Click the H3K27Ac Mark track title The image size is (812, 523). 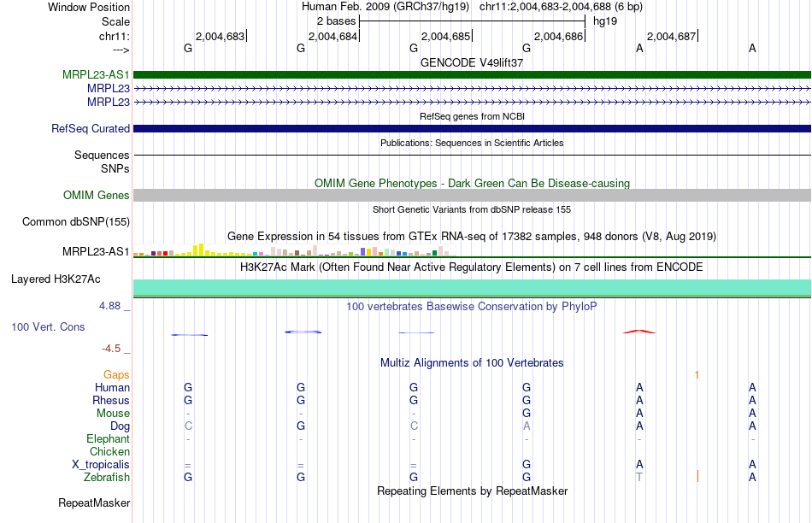tap(472, 267)
